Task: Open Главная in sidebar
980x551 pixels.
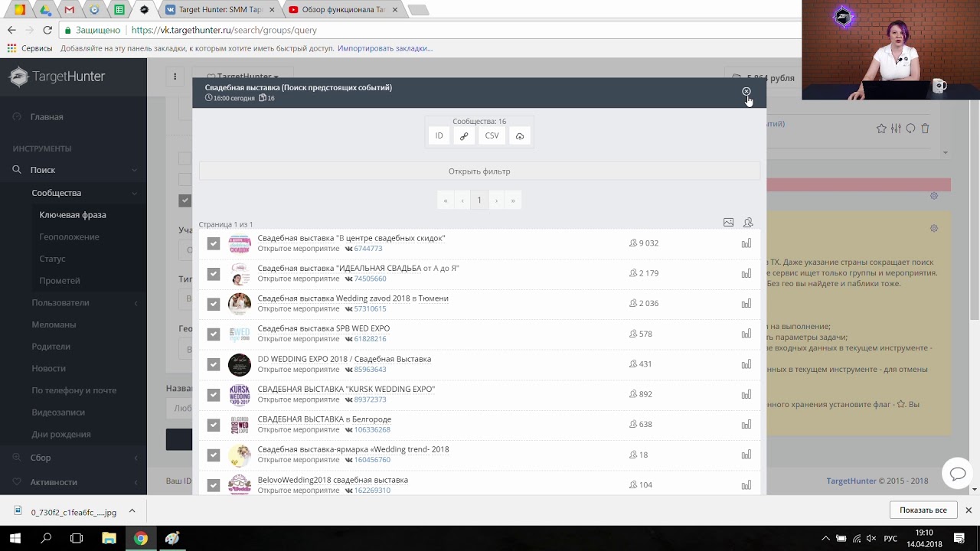Action: pos(47,117)
